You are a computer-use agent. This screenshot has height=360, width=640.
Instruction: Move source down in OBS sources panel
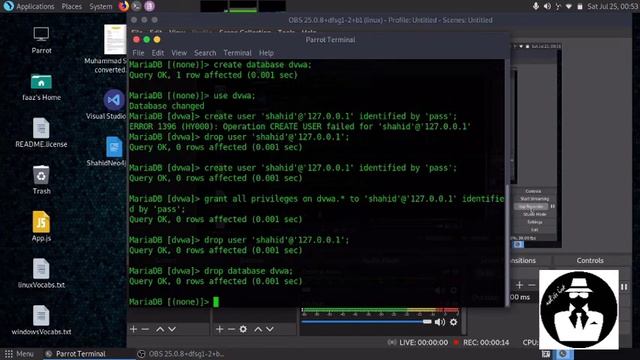pos(270,329)
